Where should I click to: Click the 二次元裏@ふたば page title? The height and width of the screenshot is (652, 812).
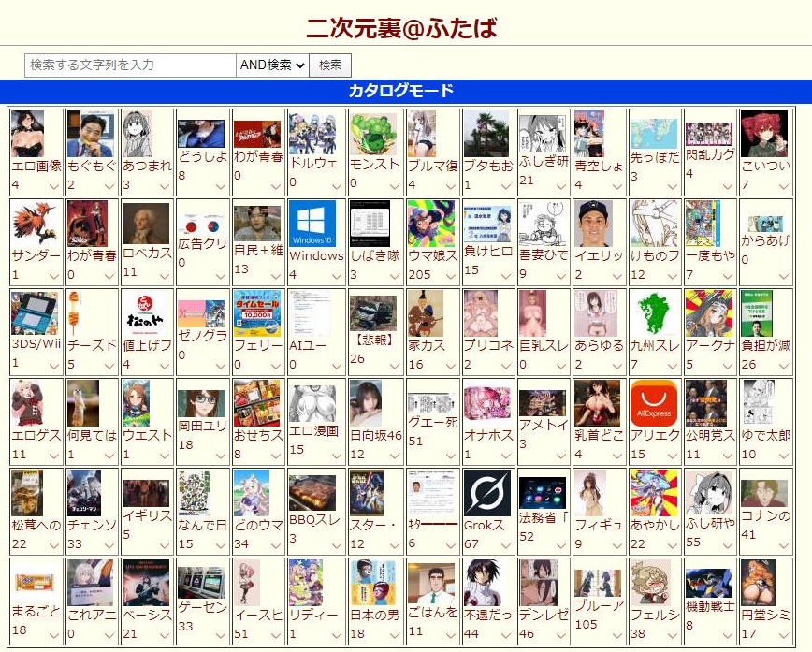coord(401,29)
